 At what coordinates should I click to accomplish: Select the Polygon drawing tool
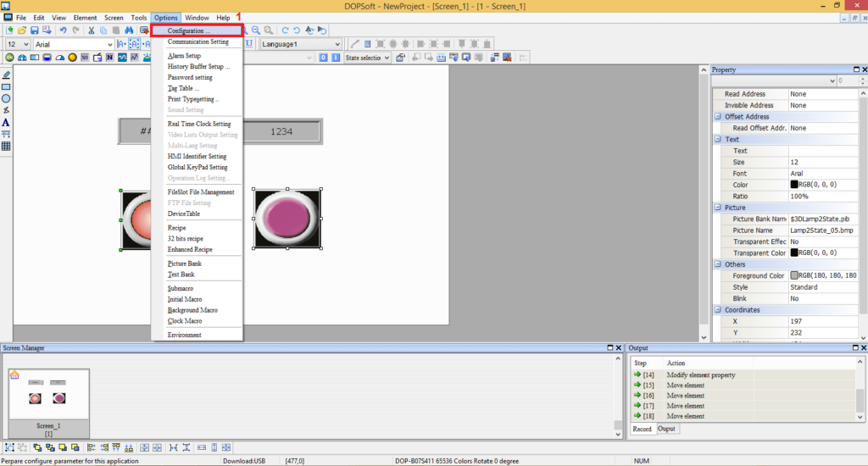pos(6,110)
